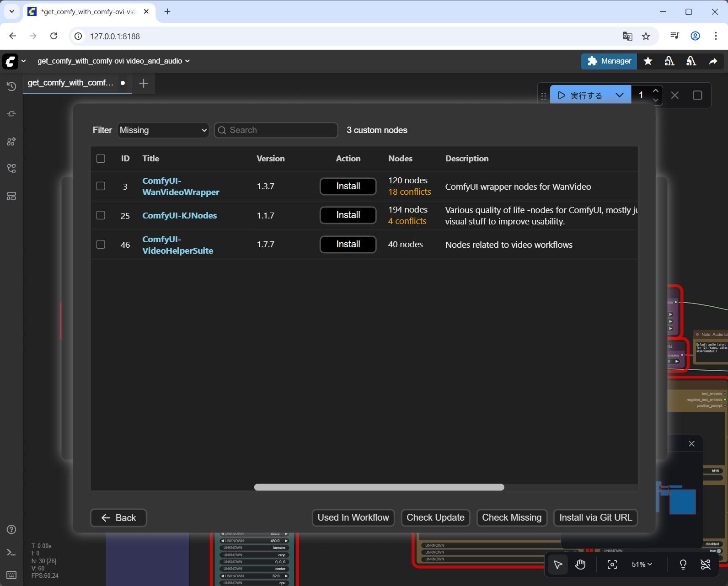Select the hand pan tool
This screenshot has width=728, height=586.
coord(580,565)
